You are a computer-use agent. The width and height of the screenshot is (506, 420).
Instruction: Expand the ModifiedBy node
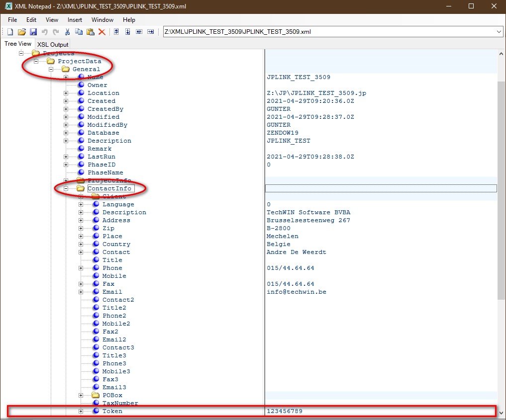[66, 125]
